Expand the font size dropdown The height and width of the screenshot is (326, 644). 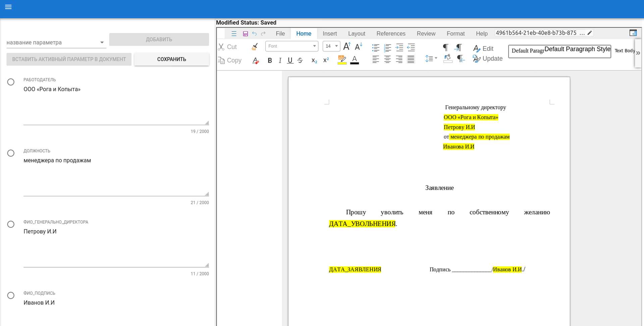point(336,46)
